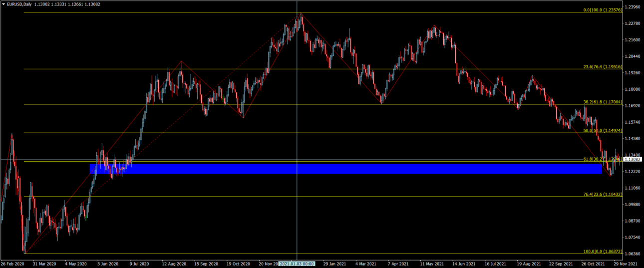The width and height of the screenshot is (644, 268).
Task: Click price scale value 1.20440
Action: point(633,56)
